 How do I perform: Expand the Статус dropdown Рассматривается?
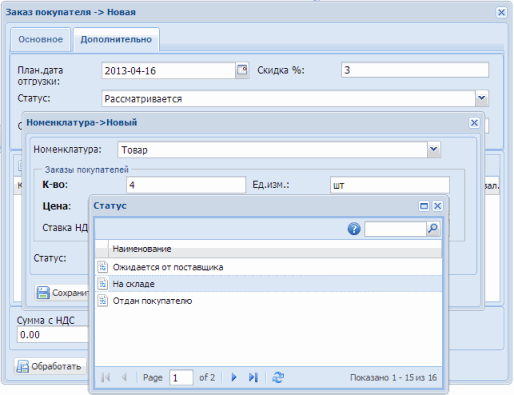[482, 98]
